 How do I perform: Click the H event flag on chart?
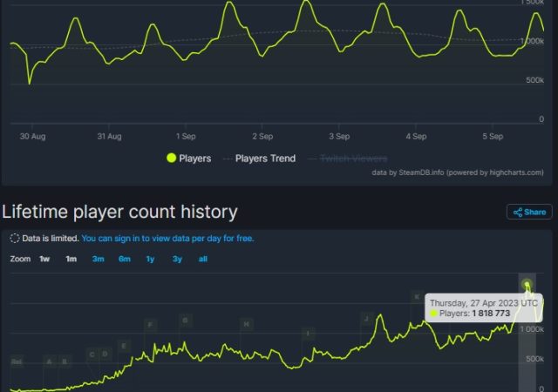point(247,324)
